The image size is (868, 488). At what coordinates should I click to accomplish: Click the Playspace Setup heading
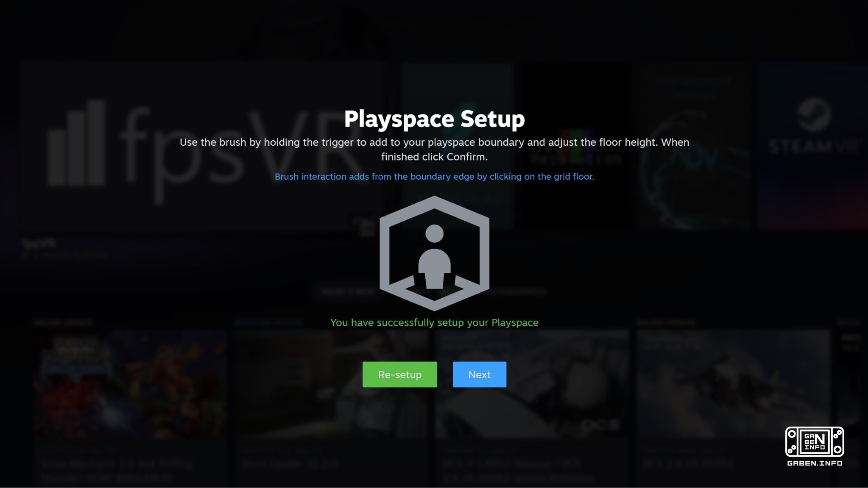434,119
